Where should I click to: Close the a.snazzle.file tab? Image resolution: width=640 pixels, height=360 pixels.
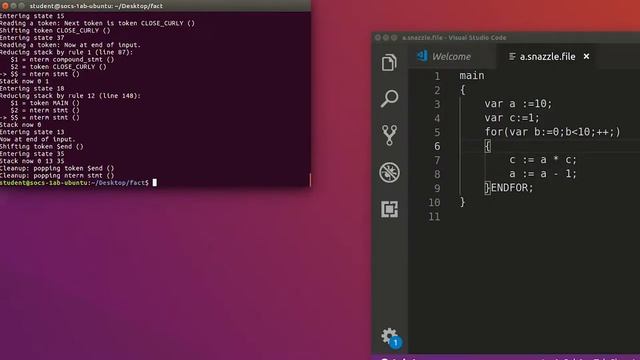coord(586,56)
